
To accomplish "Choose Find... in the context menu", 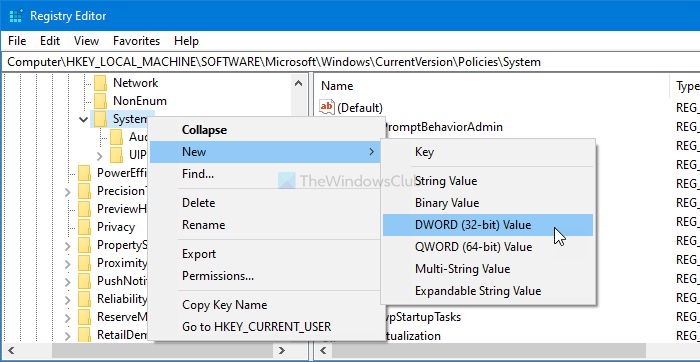I will coord(266,174).
